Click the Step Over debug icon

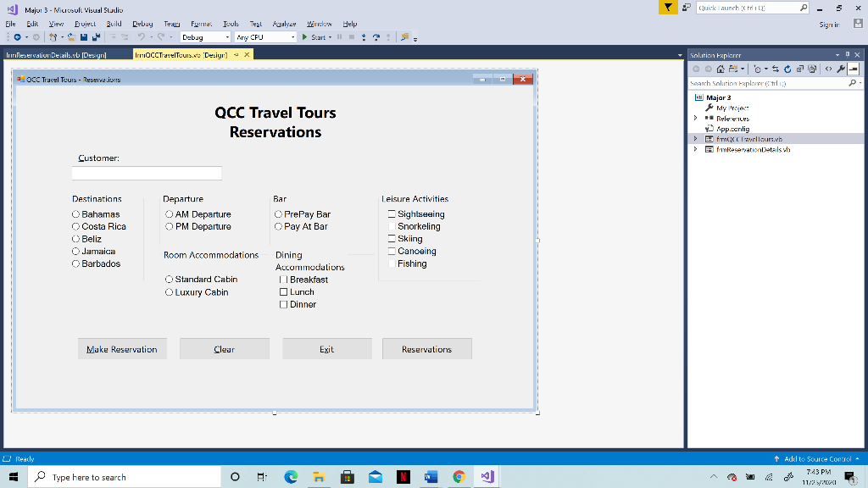coord(376,37)
